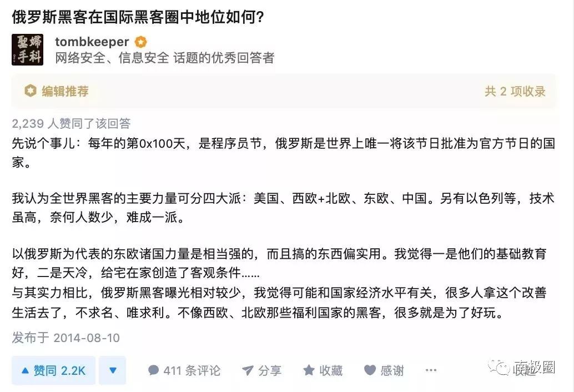Expand more options via the ellipsis
Viewport: 574px width, 392px height.
431,370
